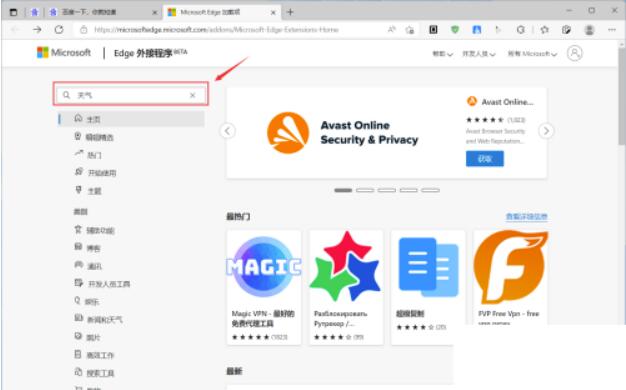Open the 超级复制 extension card
This screenshot has height=390, width=626.
tap(428, 287)
